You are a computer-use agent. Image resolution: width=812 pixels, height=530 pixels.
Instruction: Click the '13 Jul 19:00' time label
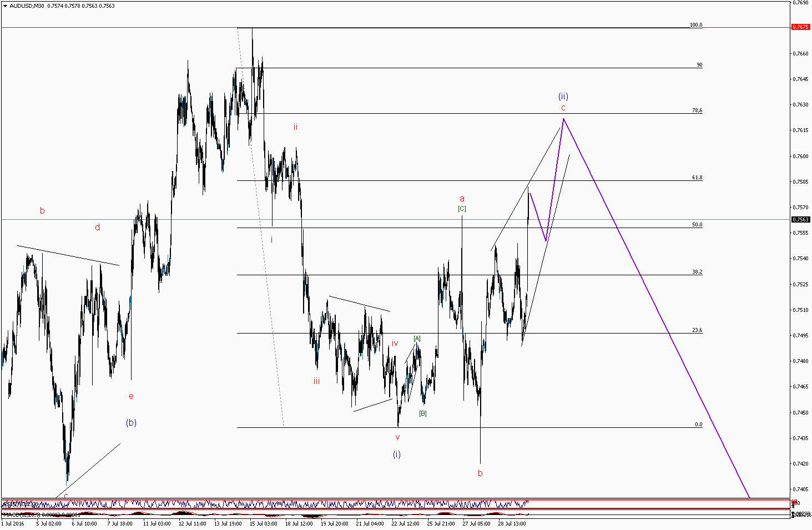pos(228,523)
